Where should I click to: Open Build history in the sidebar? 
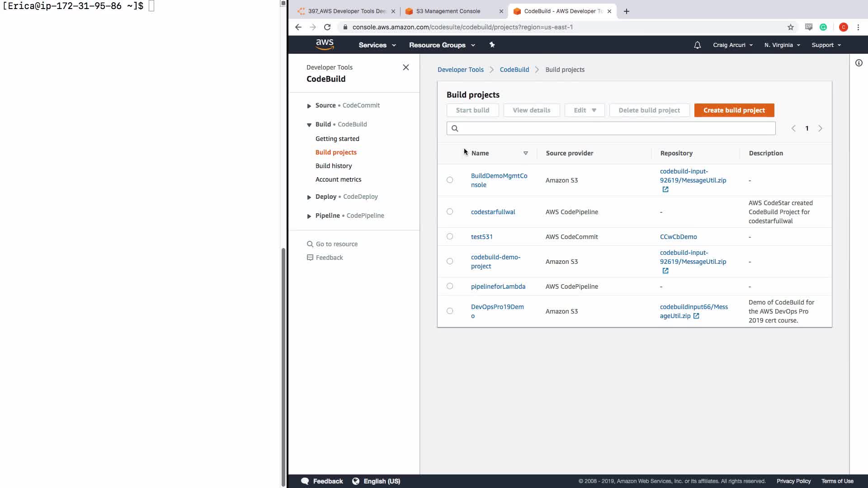click(x=333, y=166)
